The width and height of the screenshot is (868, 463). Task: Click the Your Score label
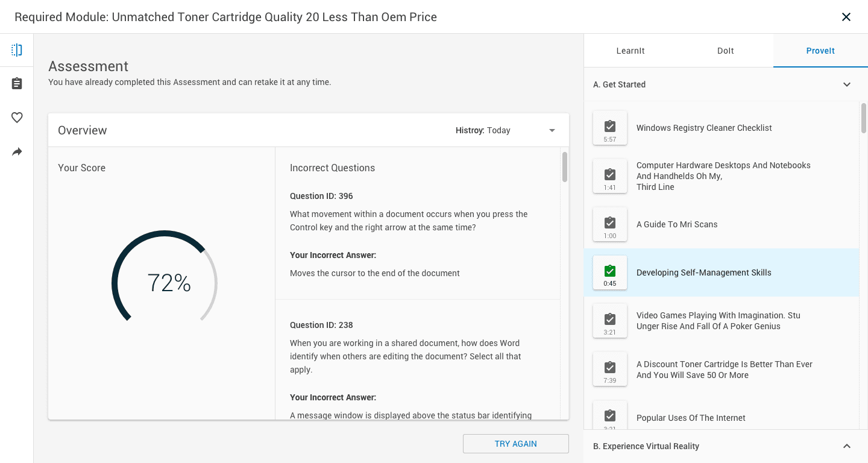pyautogui.click(x=81, y=168)
